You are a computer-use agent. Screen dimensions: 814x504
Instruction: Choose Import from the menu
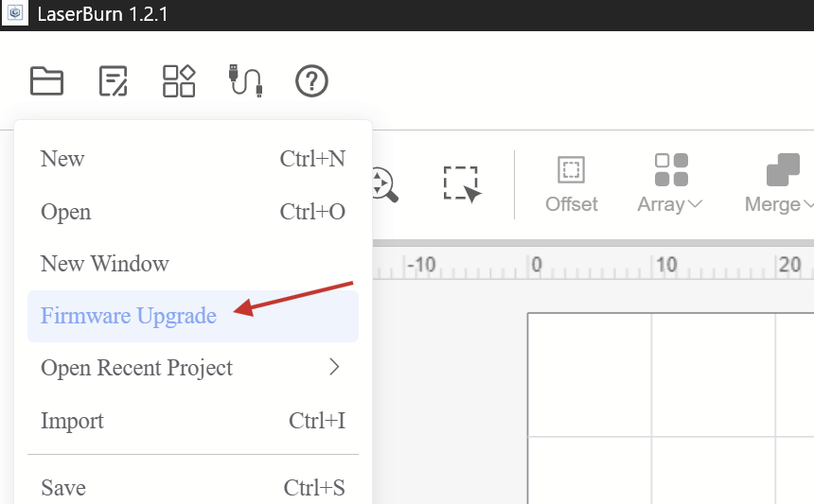tap(72, 421)
